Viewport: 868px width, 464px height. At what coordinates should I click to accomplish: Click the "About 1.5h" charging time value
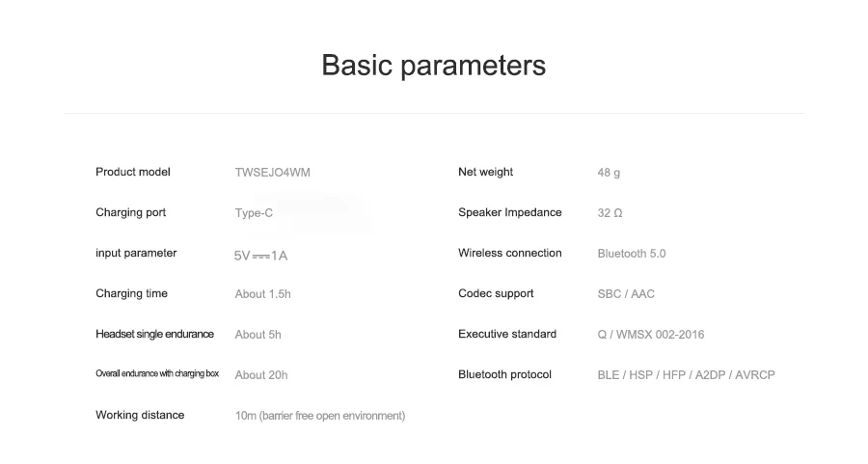tap(262, 294)
